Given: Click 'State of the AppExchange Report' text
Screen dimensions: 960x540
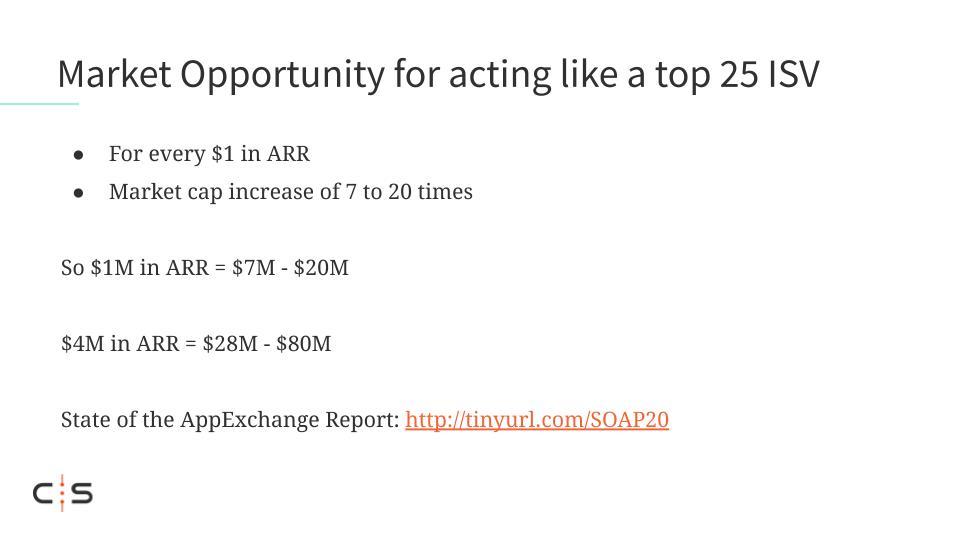Looking at the screenshot, I should point(230,420).
